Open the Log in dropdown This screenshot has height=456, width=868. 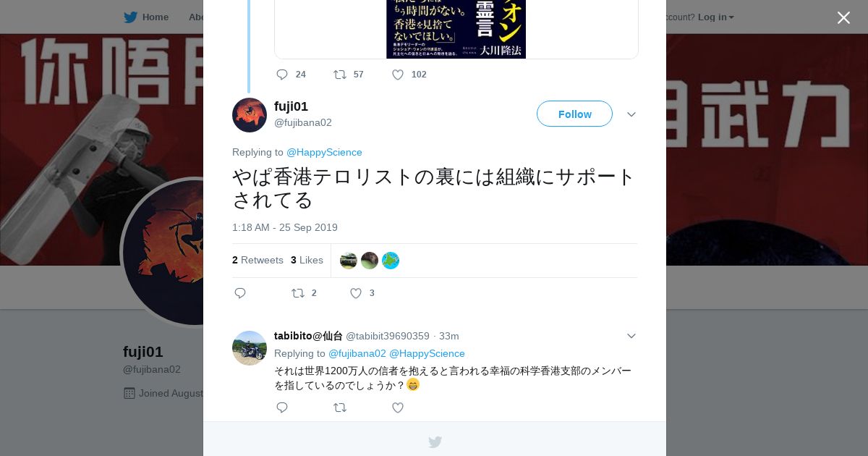click(715, 17)
